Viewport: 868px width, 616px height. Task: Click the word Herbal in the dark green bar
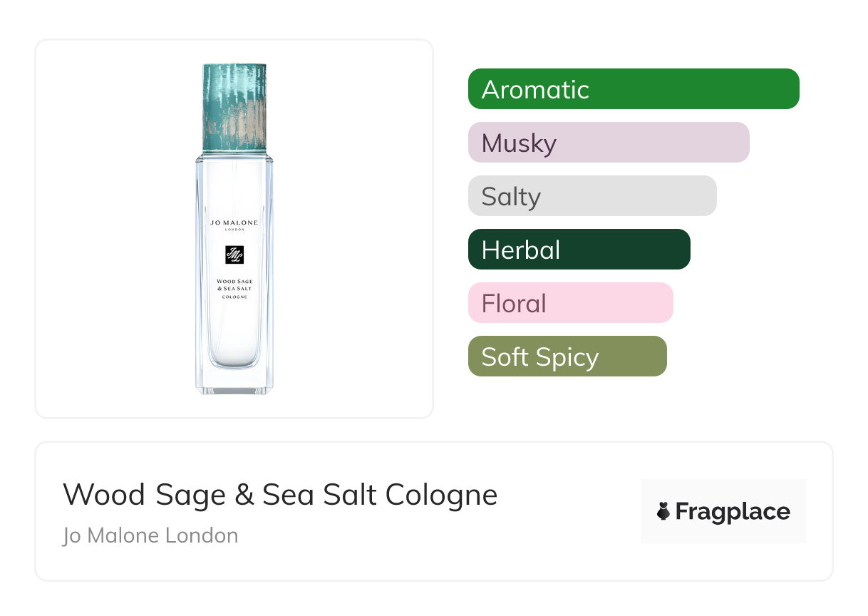coord(521,250)
